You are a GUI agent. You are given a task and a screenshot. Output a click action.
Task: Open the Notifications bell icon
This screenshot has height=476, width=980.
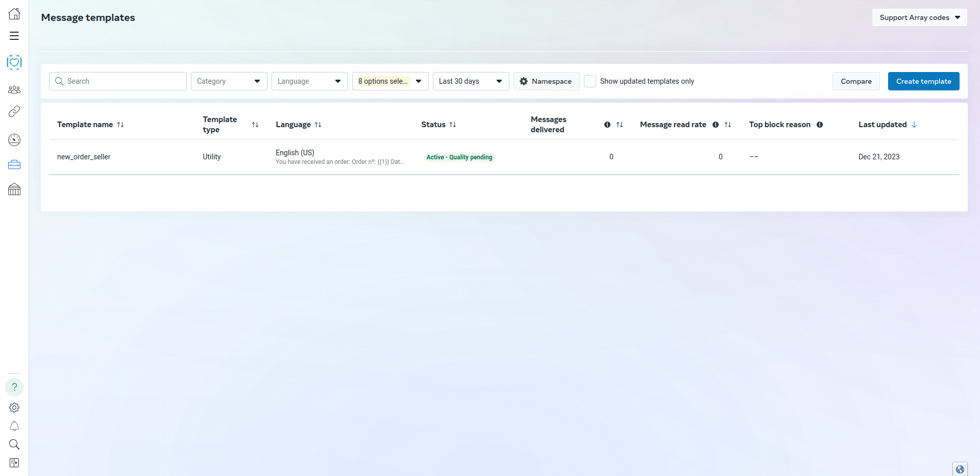(14, 426)
